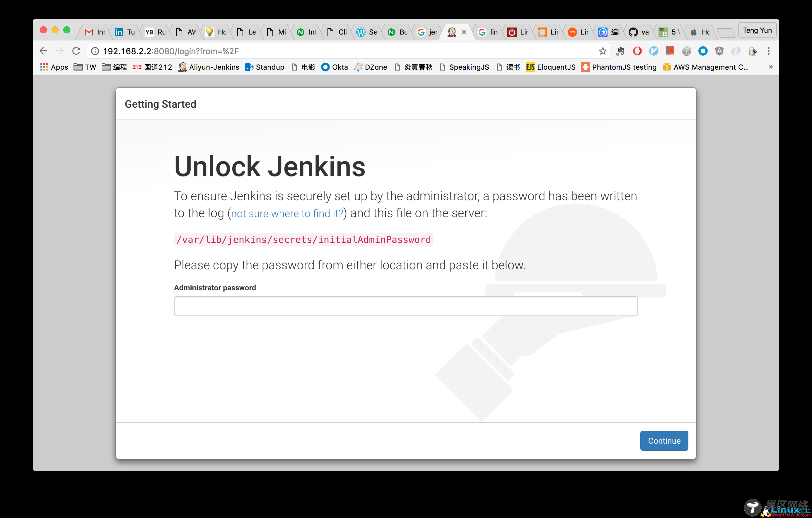Reload the page with the refresh icon

tap(76, 51)
